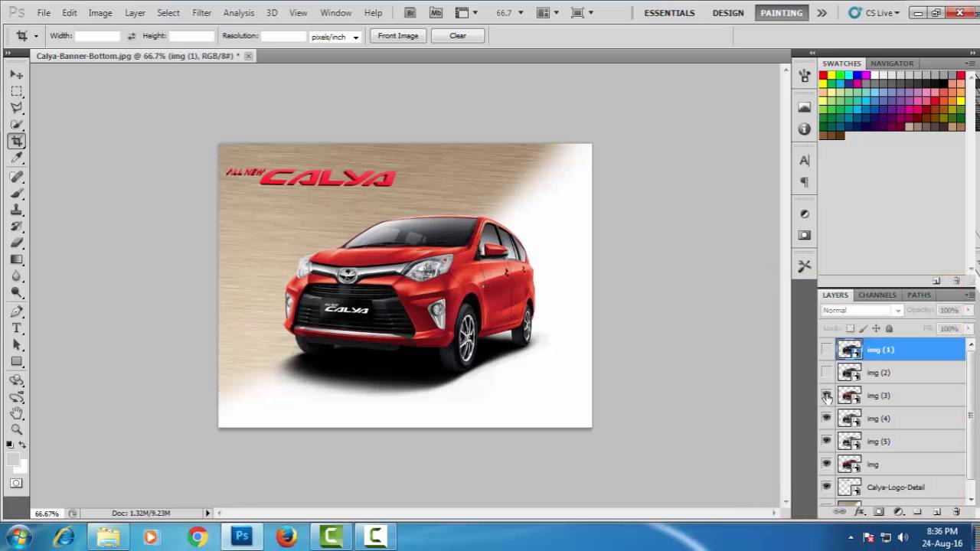Select the 3D Camera Rotate tool
980x551 pixels.
pyautogui.click(x=17, y=397)
